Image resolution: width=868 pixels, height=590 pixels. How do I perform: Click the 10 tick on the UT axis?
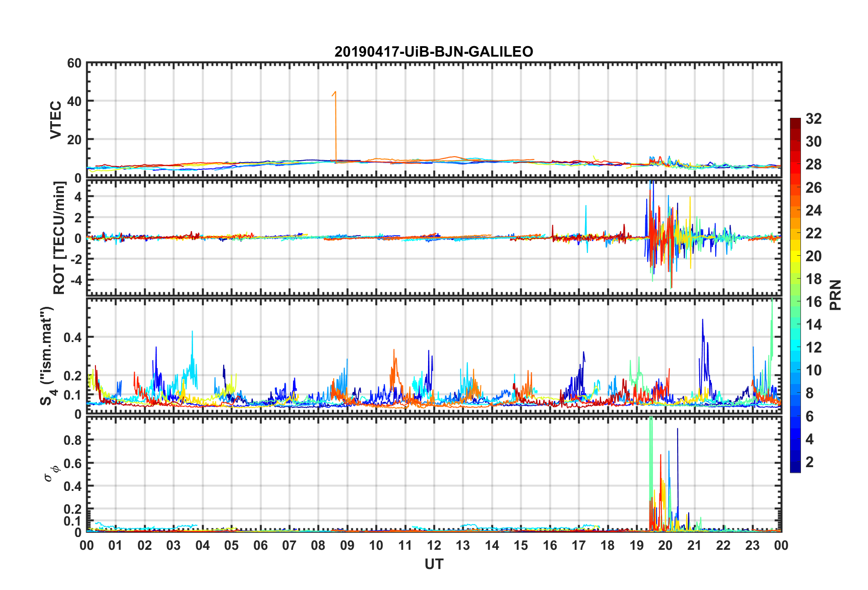376,545
